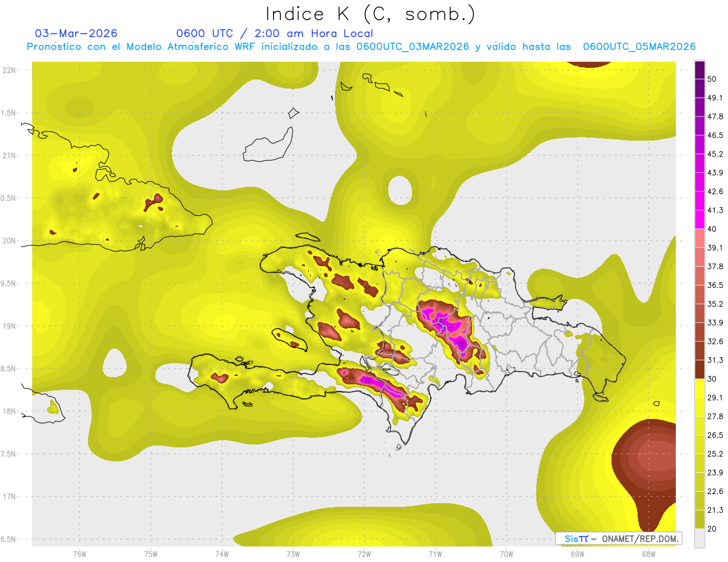Click the map title "Indice K (C, somb.)"
Image resolution: width=728 pixels, height=562 pixels.
370,15
